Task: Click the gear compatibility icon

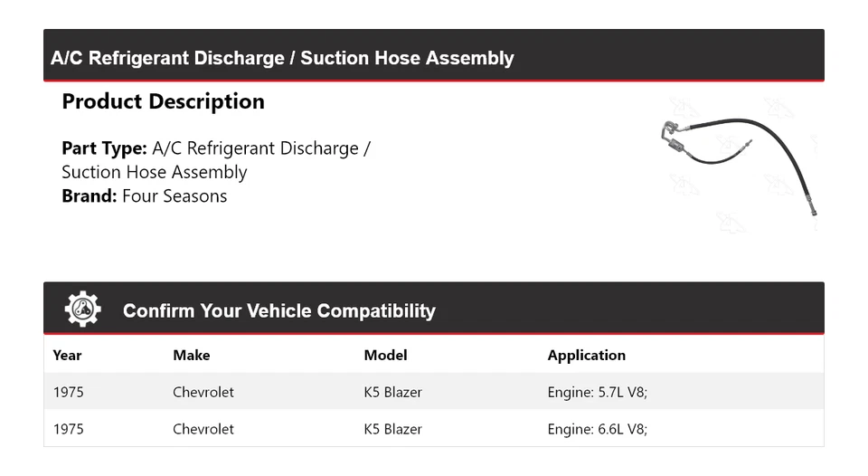Action: click(x=83, y=309)
